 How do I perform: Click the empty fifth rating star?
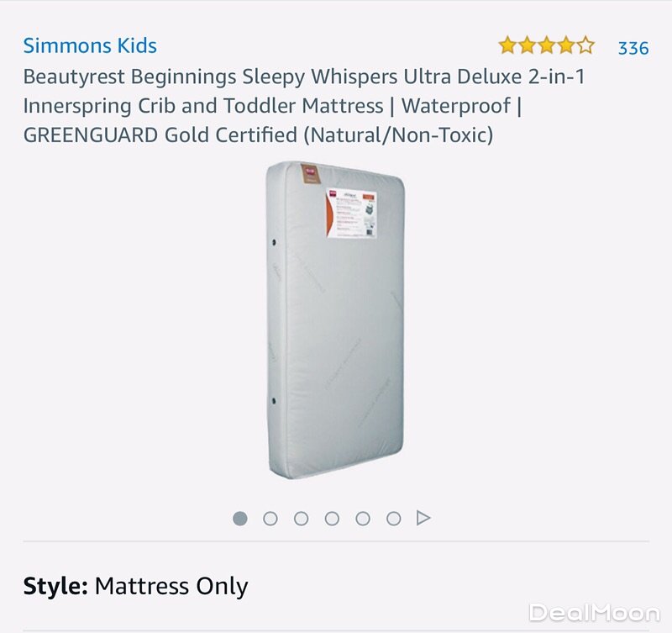coord(585,45)
